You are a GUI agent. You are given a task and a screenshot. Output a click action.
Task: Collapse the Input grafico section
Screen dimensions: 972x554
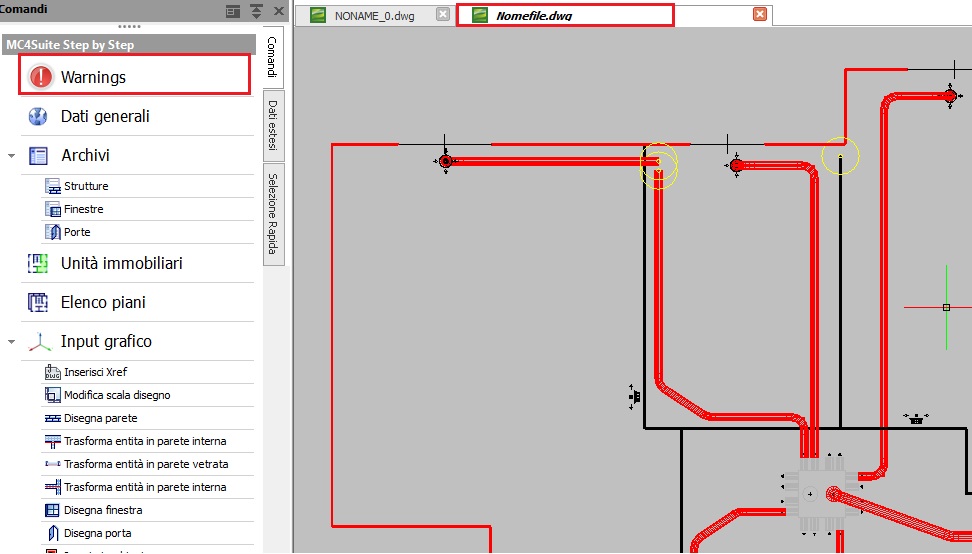click(11, 342)
